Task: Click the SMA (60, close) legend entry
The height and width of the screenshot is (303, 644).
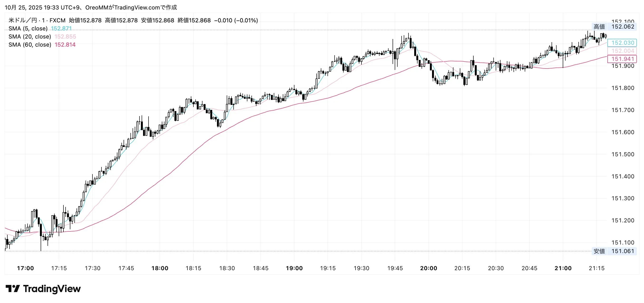Action: 30,44
